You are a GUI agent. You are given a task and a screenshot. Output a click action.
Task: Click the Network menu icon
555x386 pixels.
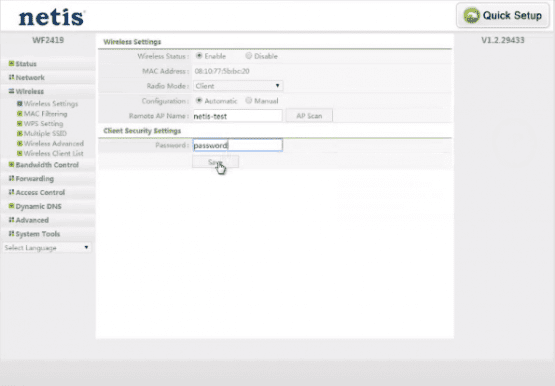tap(11, 77)
